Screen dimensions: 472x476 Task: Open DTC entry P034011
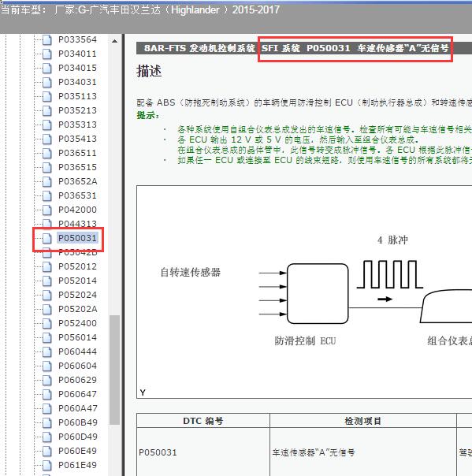coord(77,54)
